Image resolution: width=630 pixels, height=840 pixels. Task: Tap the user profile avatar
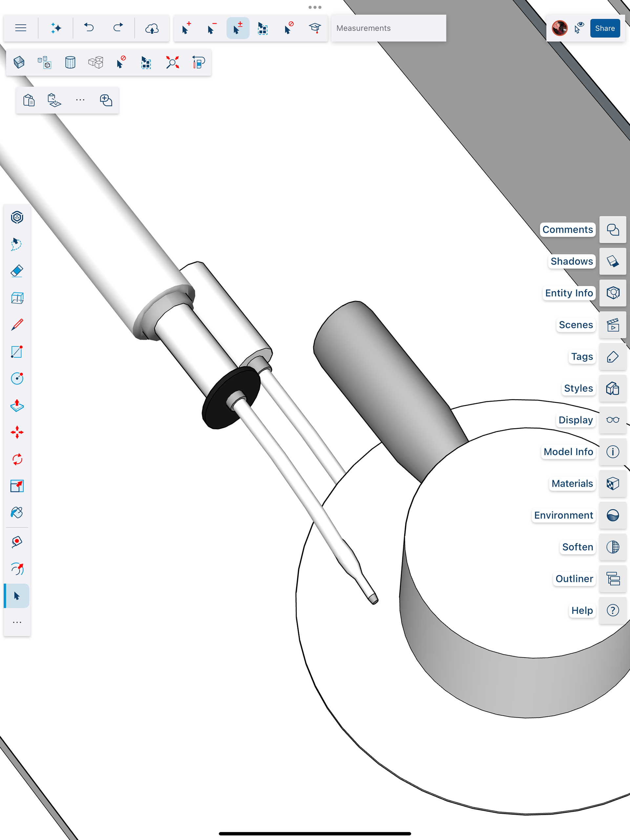click(x=559, y=28)
